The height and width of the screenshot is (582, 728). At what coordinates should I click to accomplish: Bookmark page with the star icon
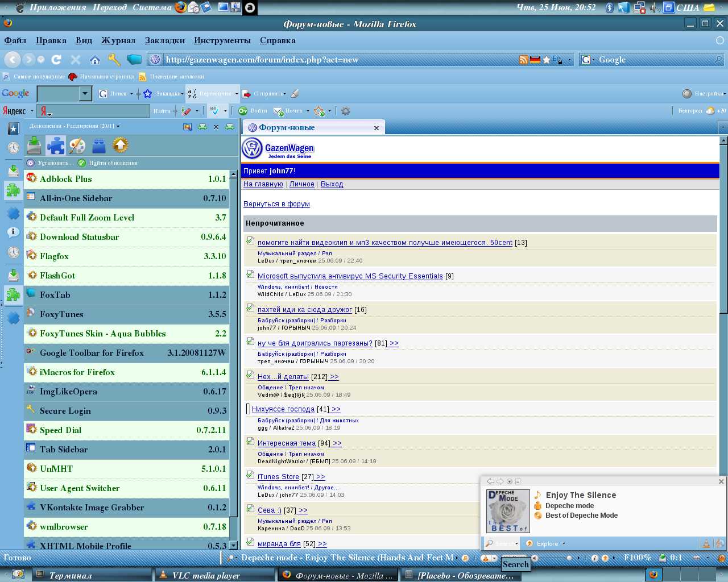pyautogui.click(x=547, y=60)
